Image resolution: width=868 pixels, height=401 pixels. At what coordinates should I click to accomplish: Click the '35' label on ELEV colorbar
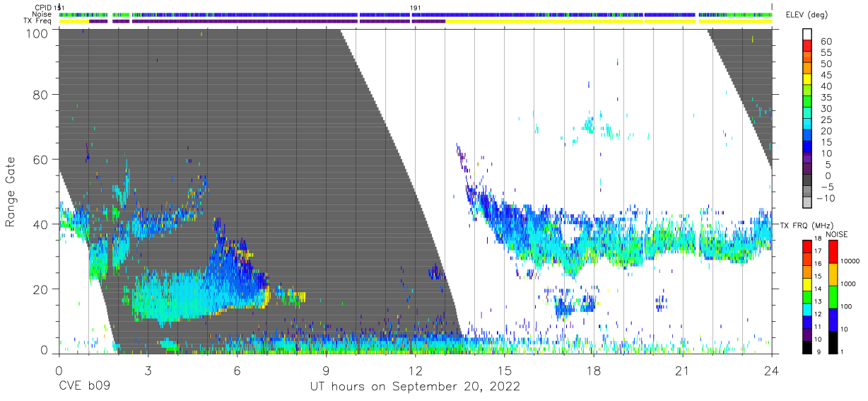826,98
